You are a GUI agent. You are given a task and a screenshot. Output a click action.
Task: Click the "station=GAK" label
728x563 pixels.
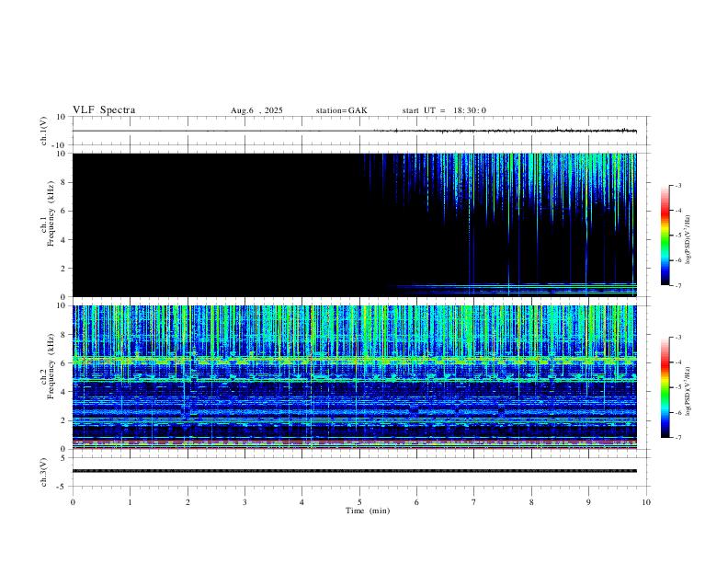[x=341, y=110]
